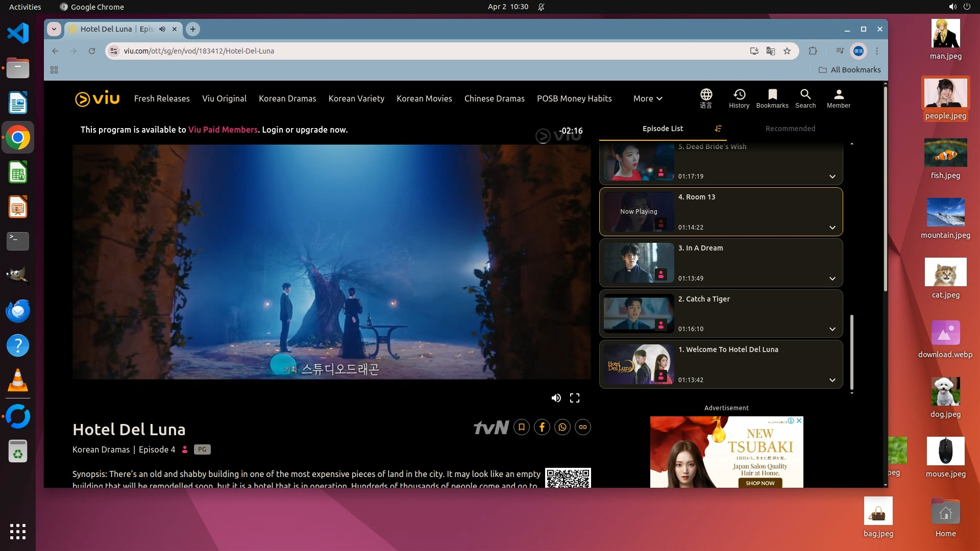Screen dimensions: 980x551
Task: Open the History icon in header
Action: point(739,98)
